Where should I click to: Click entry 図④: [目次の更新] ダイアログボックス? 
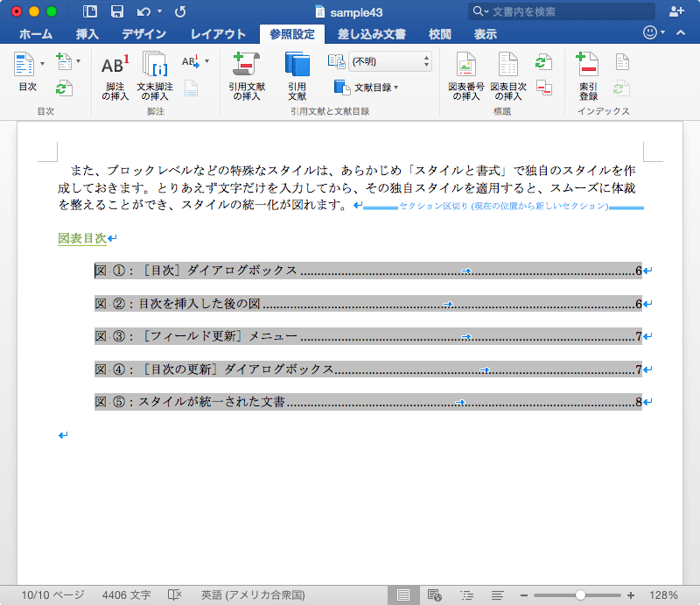point(368,369)
